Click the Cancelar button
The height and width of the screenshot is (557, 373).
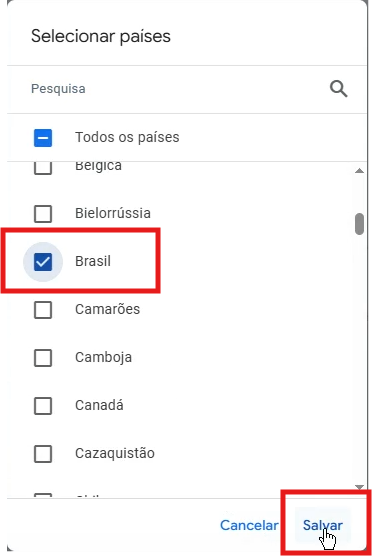click(x=249, y=525)
